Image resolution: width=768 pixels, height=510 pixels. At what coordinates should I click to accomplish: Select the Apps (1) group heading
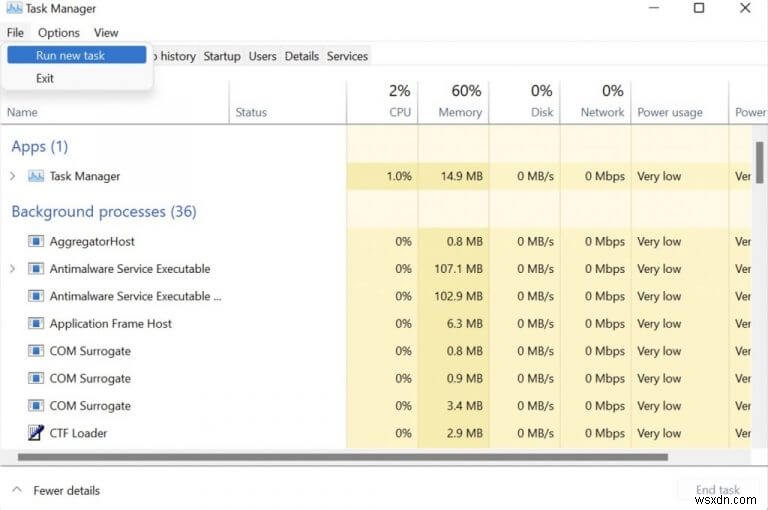pos(40,146)
